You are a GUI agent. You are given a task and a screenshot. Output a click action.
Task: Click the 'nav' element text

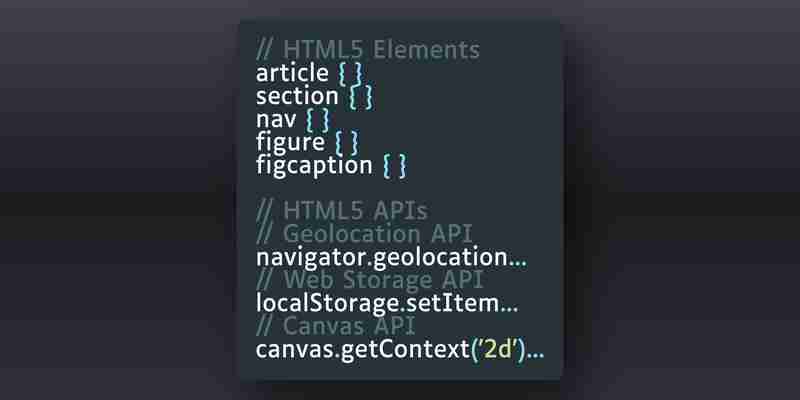[276, 119]
